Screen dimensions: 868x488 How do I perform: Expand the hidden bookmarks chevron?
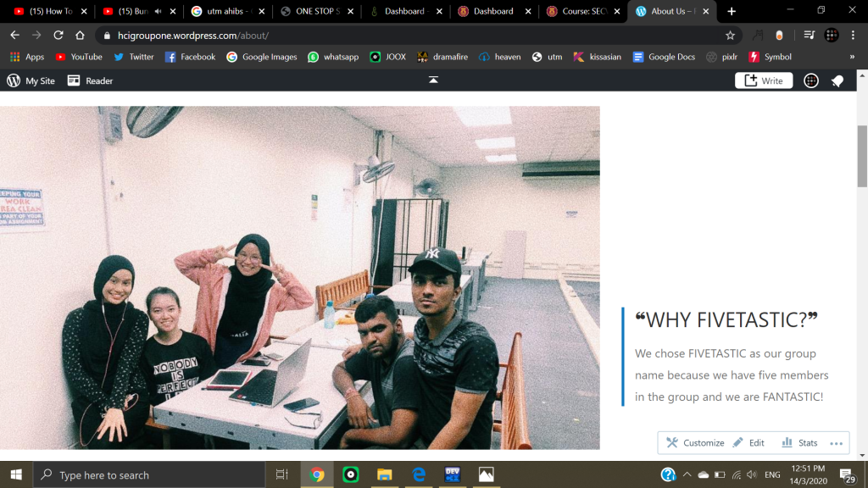[x=852, y=57]
